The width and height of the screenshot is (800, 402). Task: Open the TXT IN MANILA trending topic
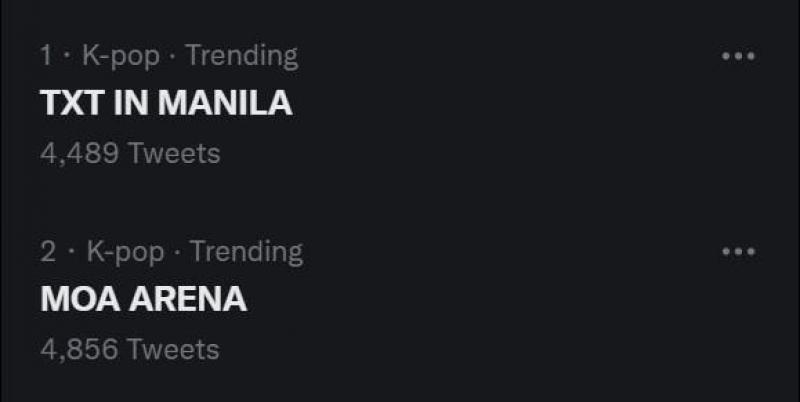tap(166, 103)
